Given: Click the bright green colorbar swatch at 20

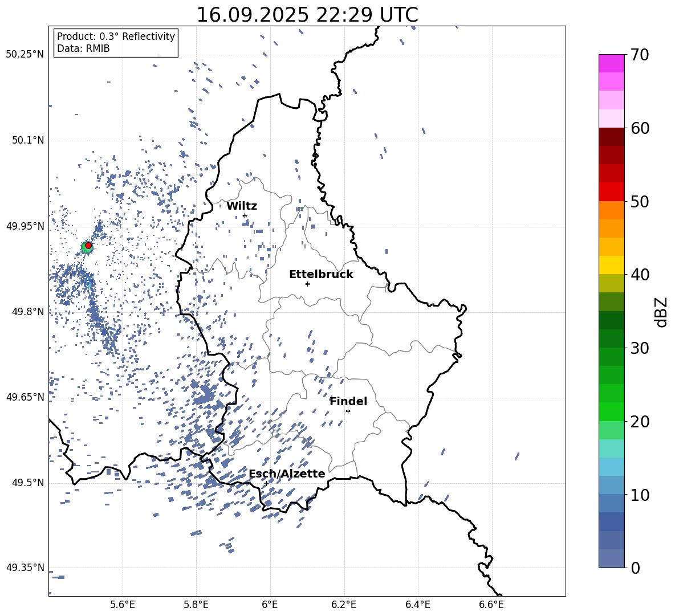Looking at the screenshot, I should (611, 411).
